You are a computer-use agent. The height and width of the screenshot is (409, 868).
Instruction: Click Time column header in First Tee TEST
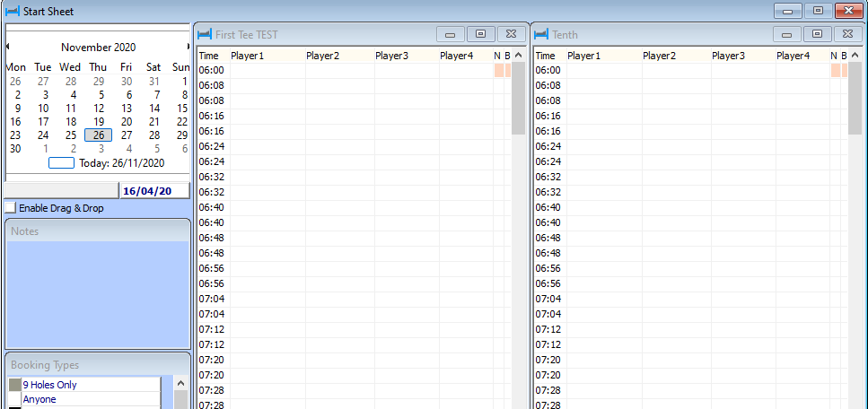point(214,56)
